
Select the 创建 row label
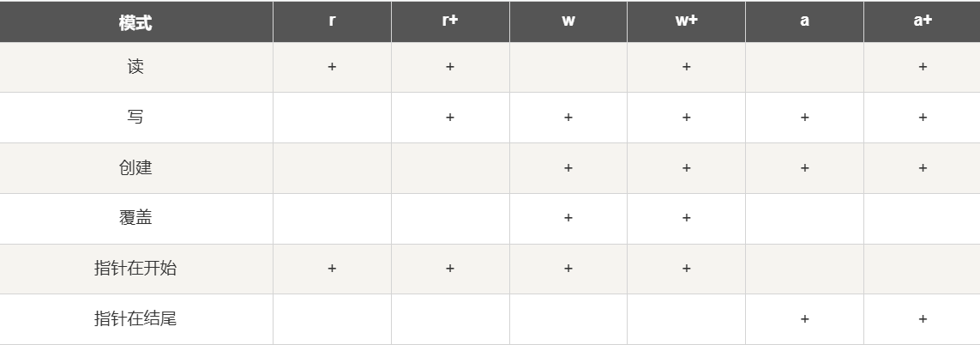[135, 167]
